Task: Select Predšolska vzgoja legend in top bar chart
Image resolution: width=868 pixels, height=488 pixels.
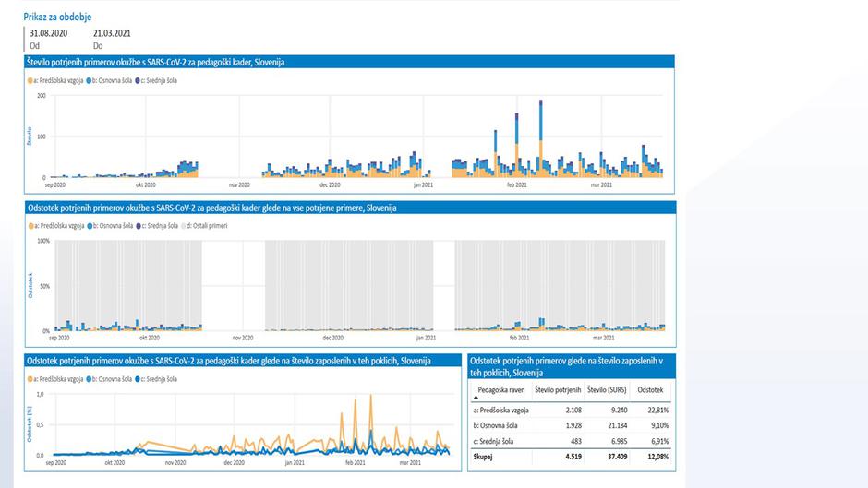Action: coord(54,81)
